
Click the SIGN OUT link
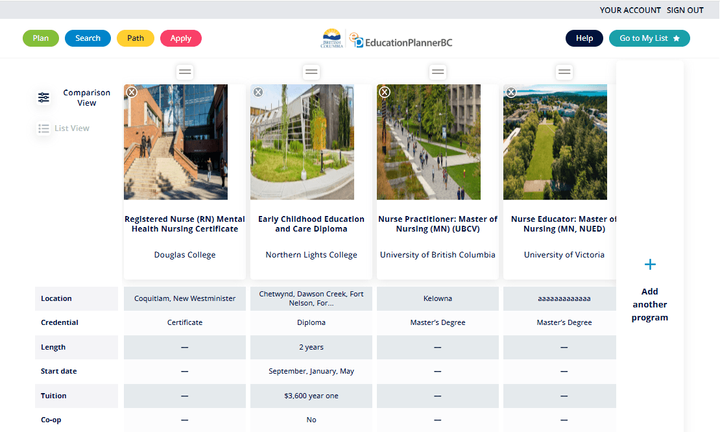[x=685, y=10]
